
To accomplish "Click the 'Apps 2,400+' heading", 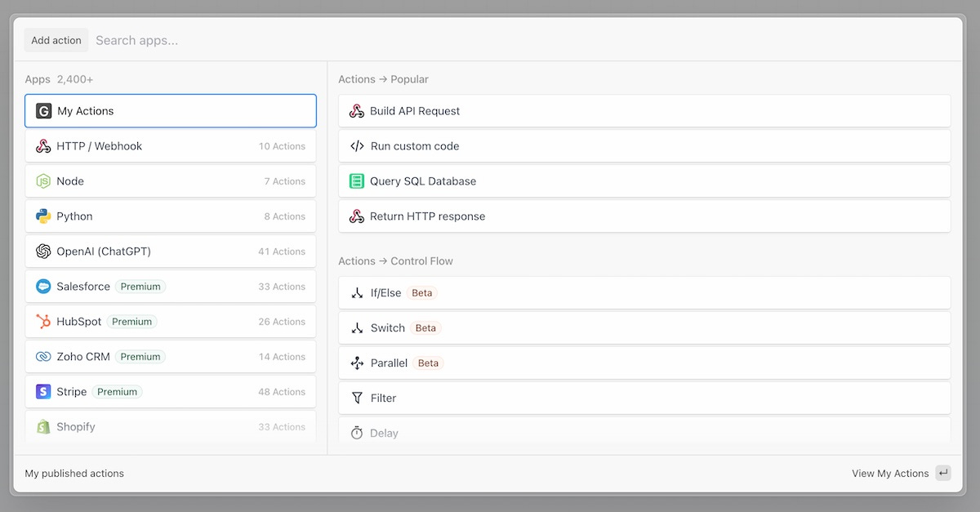I will point(59,79).
